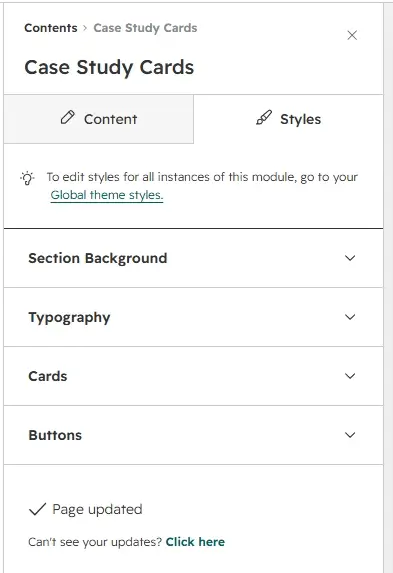The image size is (393, 573).
Task: Expand the Buttons chevron
Action: (350, 435)
